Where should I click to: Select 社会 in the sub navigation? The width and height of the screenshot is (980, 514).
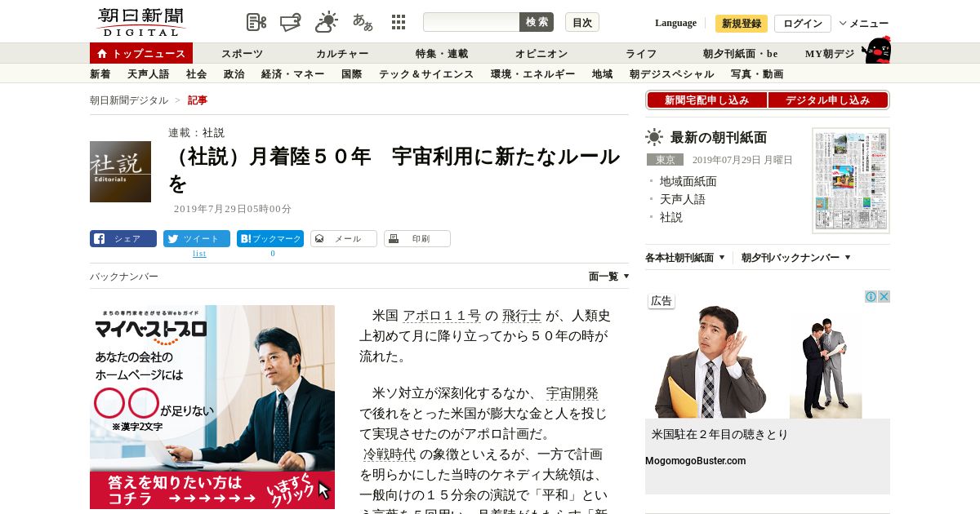click(x=197, y=74)
